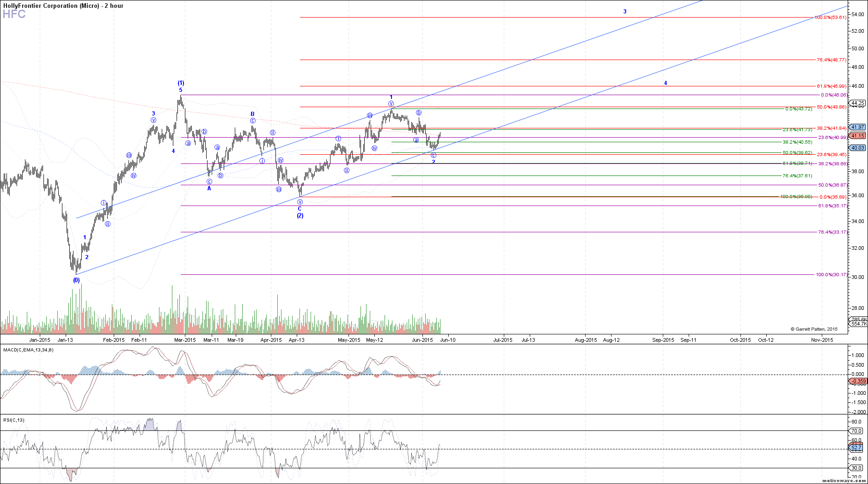Click the 50.00 price axis value
The height and width of the screenshot is (484, 868).
(x=857, y=48)
